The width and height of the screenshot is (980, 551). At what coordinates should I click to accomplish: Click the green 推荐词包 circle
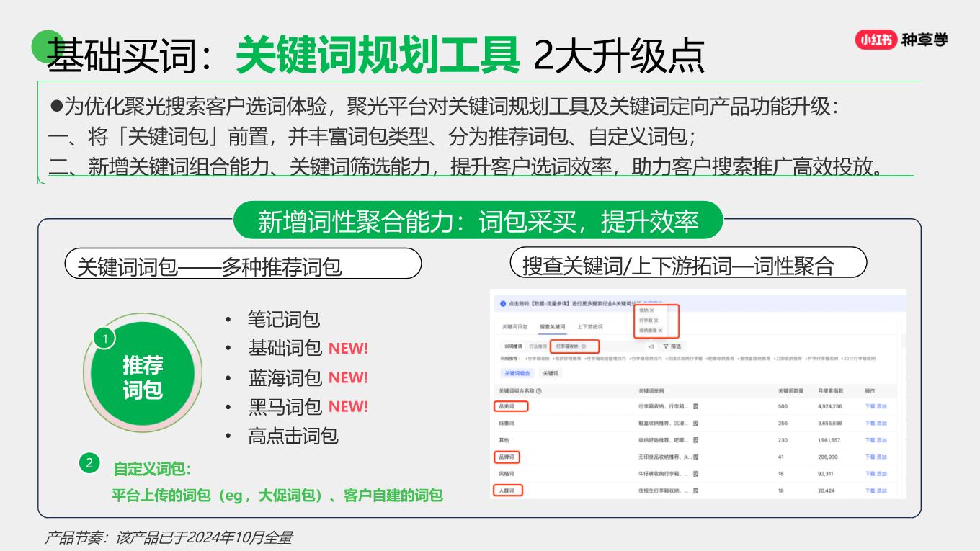coord(143,377)
